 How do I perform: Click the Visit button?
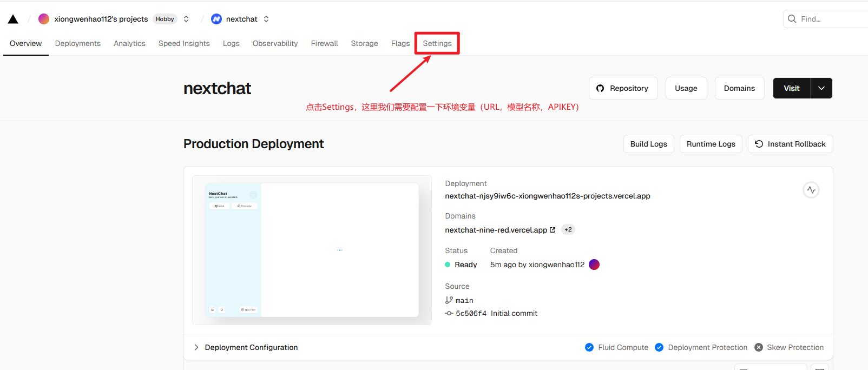tap(792, 88)
